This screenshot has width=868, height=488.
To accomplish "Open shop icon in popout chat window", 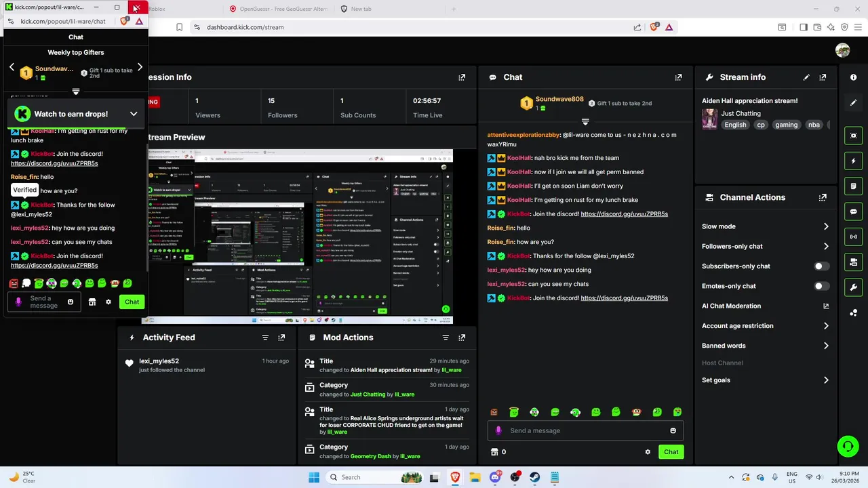I will click(92, 302).
